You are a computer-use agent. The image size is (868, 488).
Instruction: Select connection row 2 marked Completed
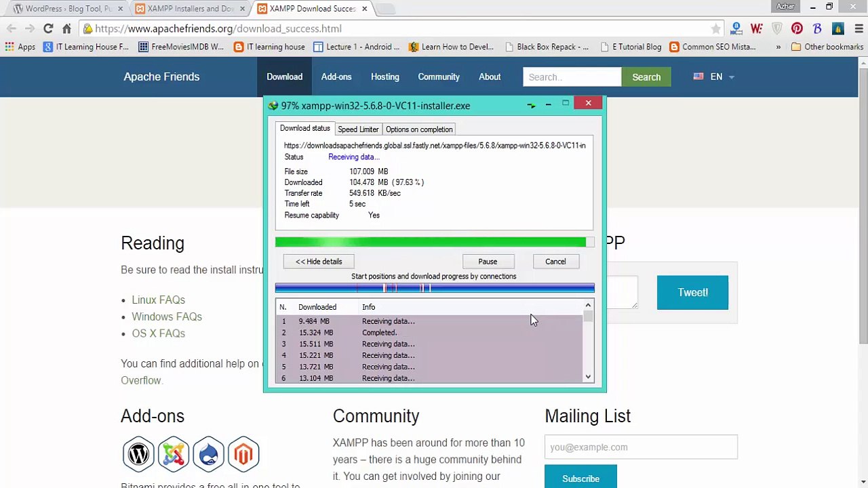pos(430,333)
